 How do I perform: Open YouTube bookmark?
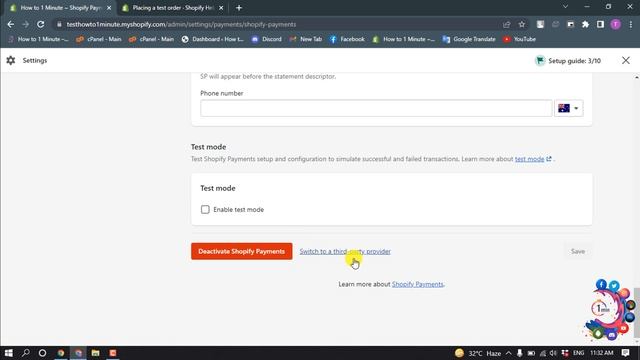[519, 39]
